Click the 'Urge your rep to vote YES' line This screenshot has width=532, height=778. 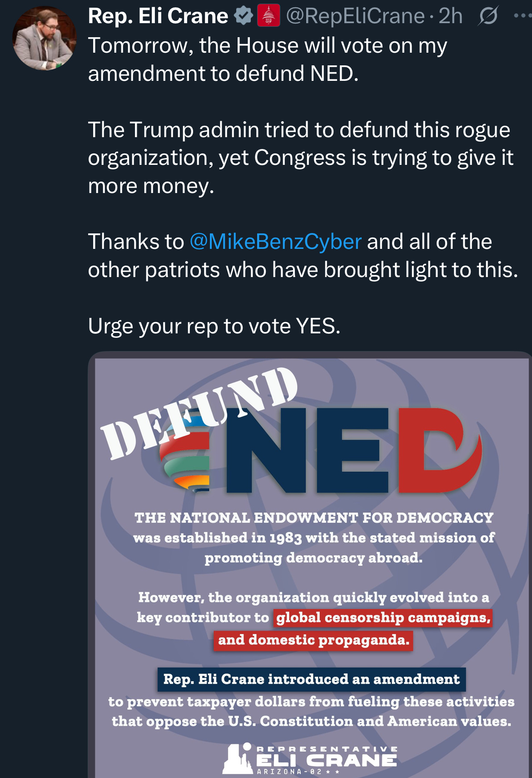(x=214, y=326)
